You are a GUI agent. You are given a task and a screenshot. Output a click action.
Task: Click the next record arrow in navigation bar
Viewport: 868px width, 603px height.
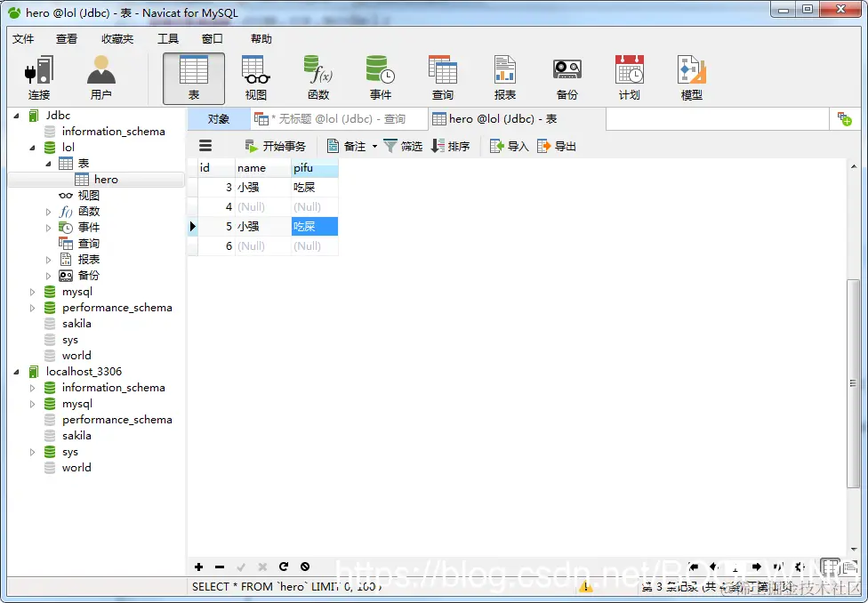click(756, 567)
